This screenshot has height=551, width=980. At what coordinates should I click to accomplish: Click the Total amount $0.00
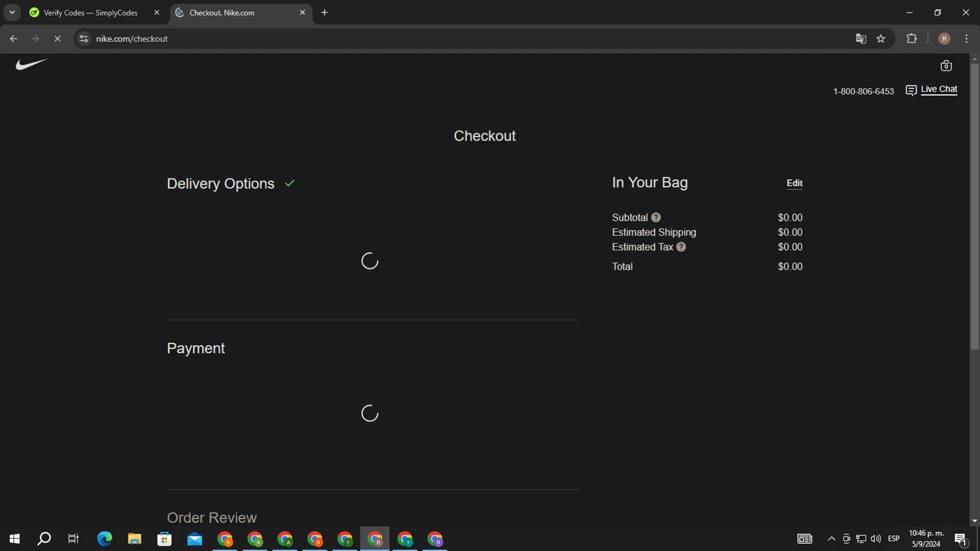(x=790, y=266)
